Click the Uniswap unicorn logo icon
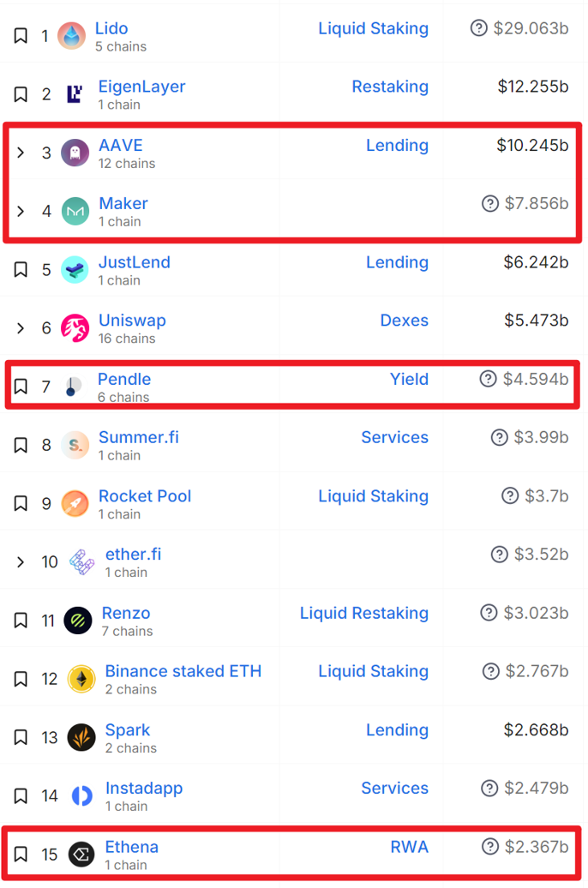This screenshot has height=888, width=588. [x=75, y=328]
